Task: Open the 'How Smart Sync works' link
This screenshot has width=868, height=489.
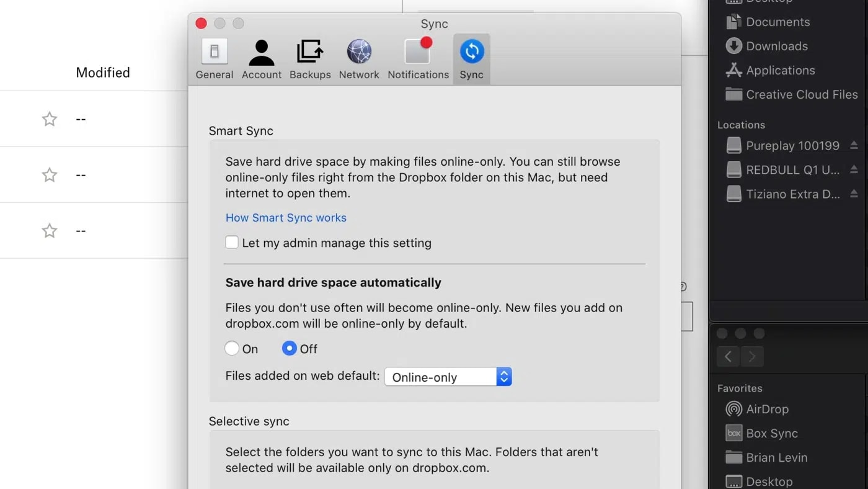Action: click(x=286, y=217)
